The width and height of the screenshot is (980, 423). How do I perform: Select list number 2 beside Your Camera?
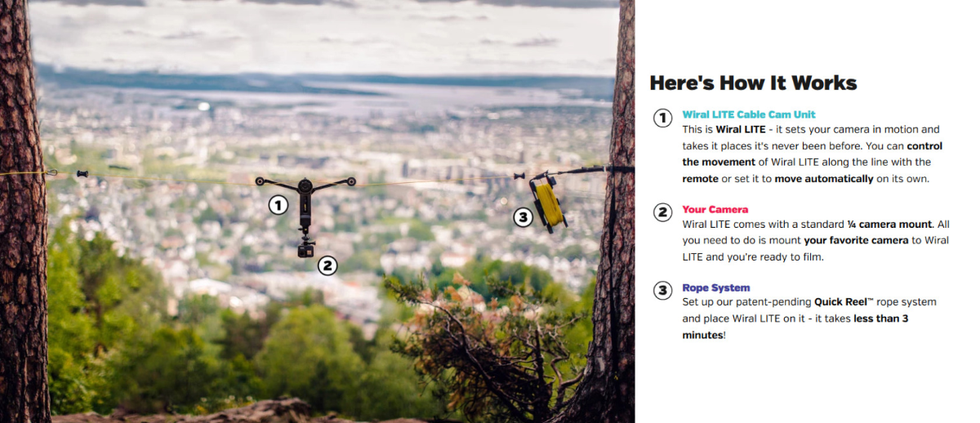[x=662, y=213]
